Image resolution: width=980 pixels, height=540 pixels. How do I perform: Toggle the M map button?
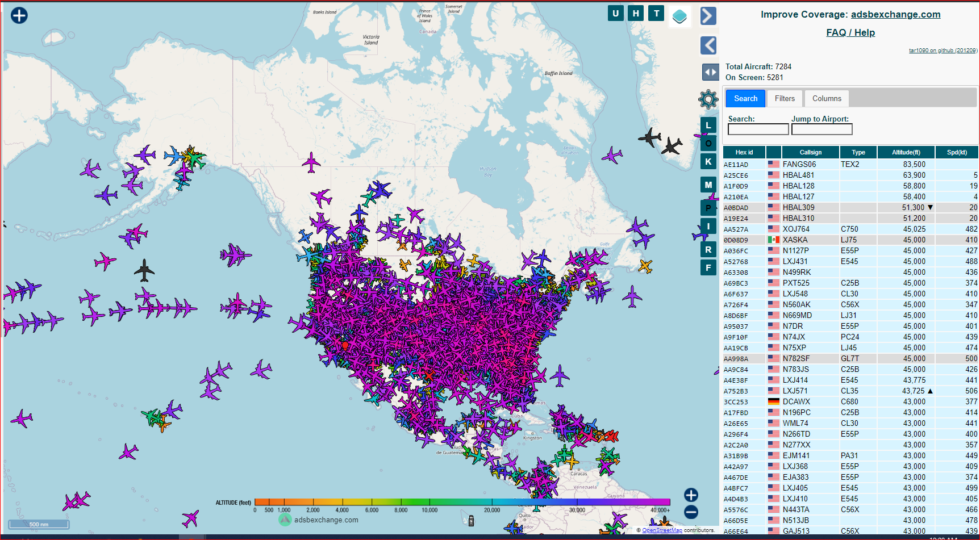(x=708, y=185)
